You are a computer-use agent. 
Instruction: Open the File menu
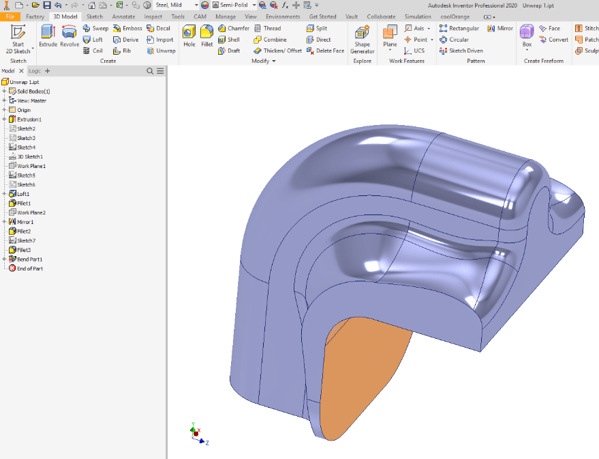10,16
